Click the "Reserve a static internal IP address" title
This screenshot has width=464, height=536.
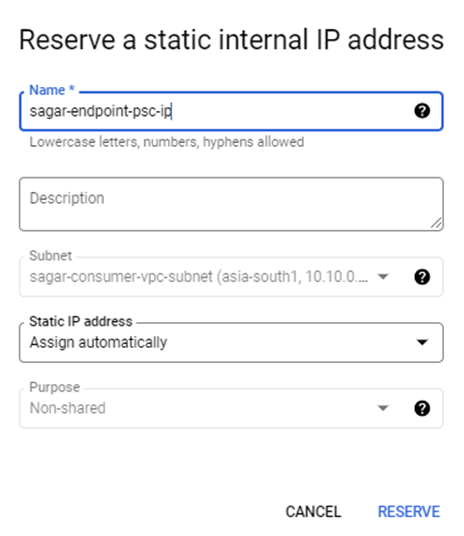pos(231,40)
